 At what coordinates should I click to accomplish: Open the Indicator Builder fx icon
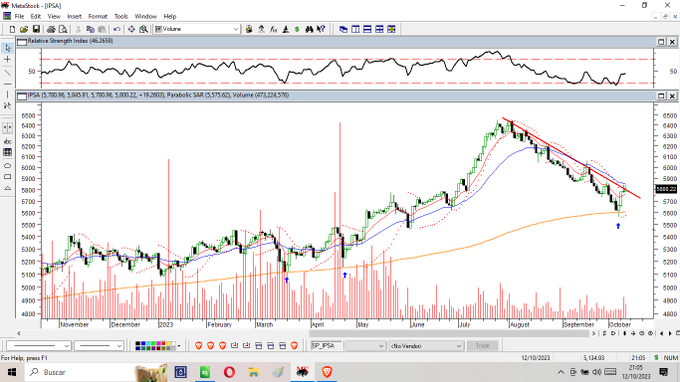point(273,29)
